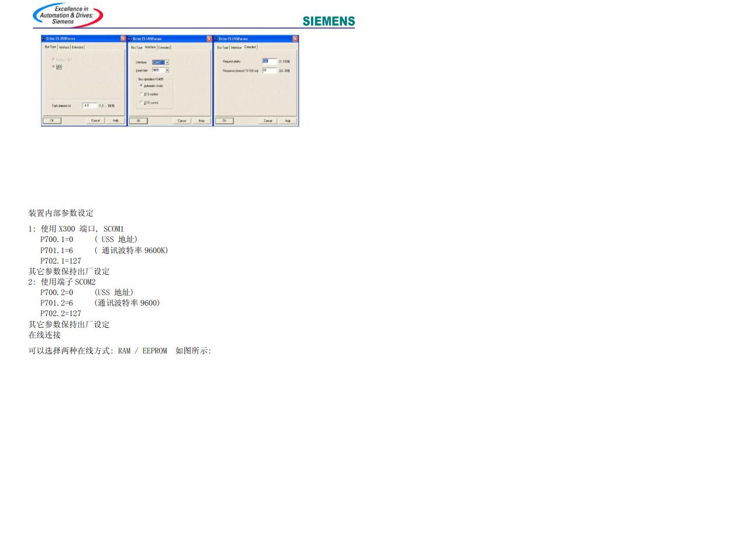Click the Request retries input field
Image resolution: width=747 pixels, height=560 pixels.
(270, 61)
